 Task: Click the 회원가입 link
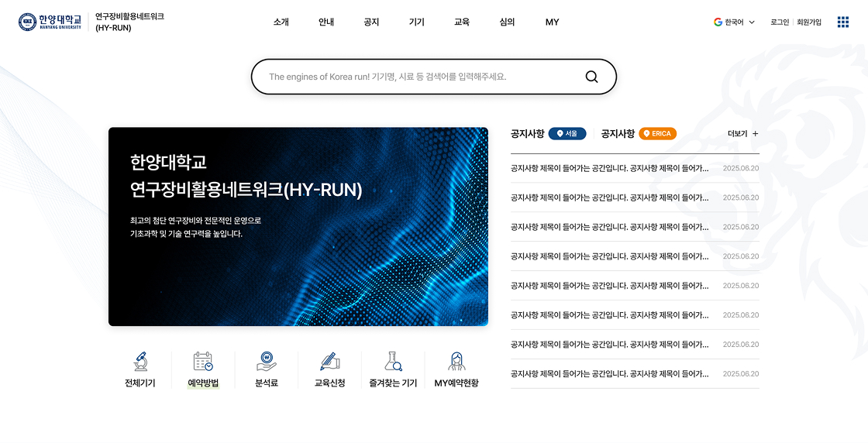coord(809,22)
